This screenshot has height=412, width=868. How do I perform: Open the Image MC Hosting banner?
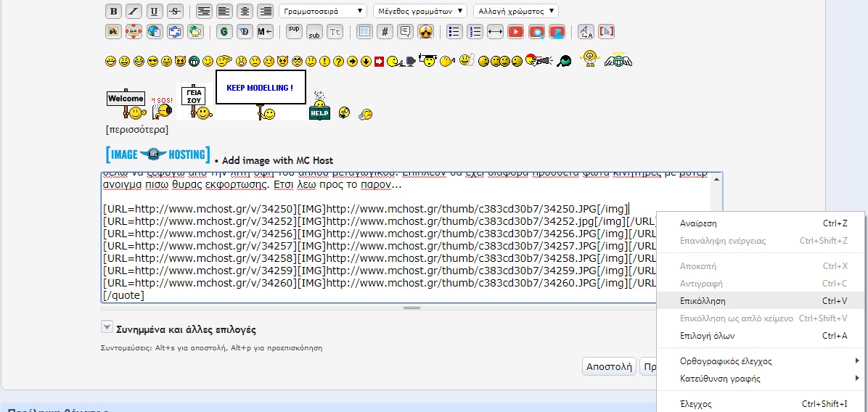coord(158,154)
